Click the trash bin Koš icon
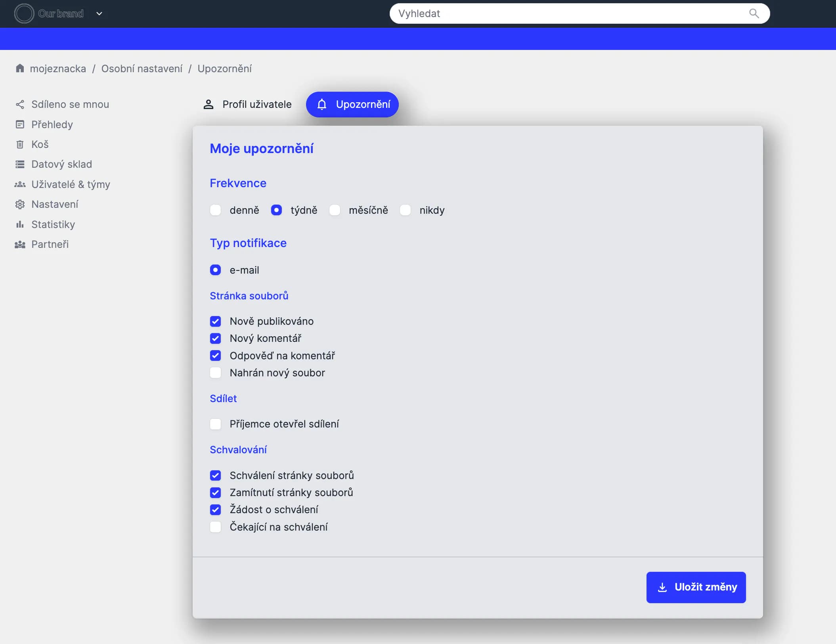 point(20,144)
